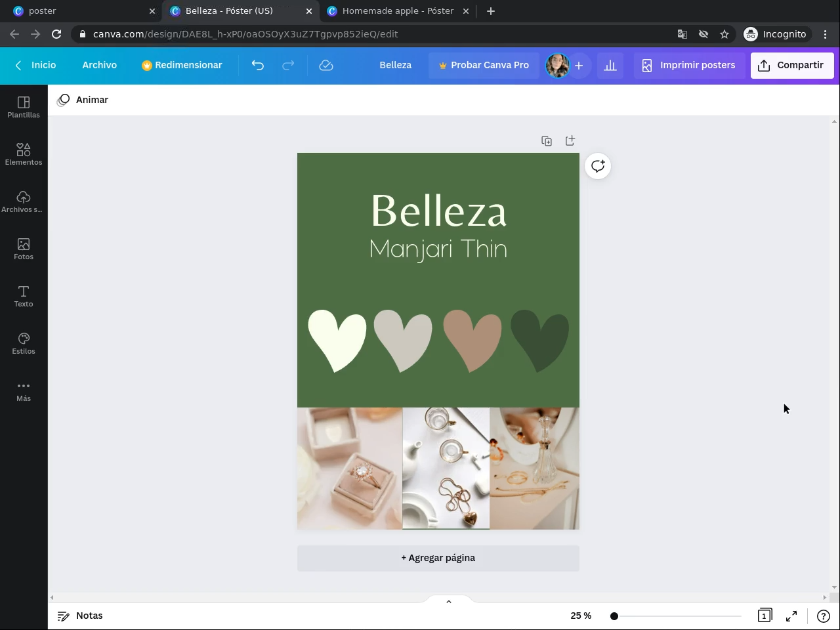Duplicate the page with the copy icon
The height and width of the screenshot is (630, 840).
click(547, 141)
